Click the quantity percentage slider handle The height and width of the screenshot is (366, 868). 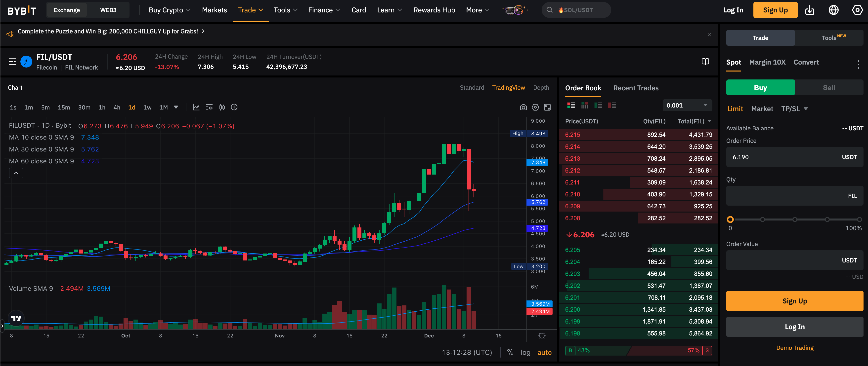pyautogui.click(x=730, y=220)
